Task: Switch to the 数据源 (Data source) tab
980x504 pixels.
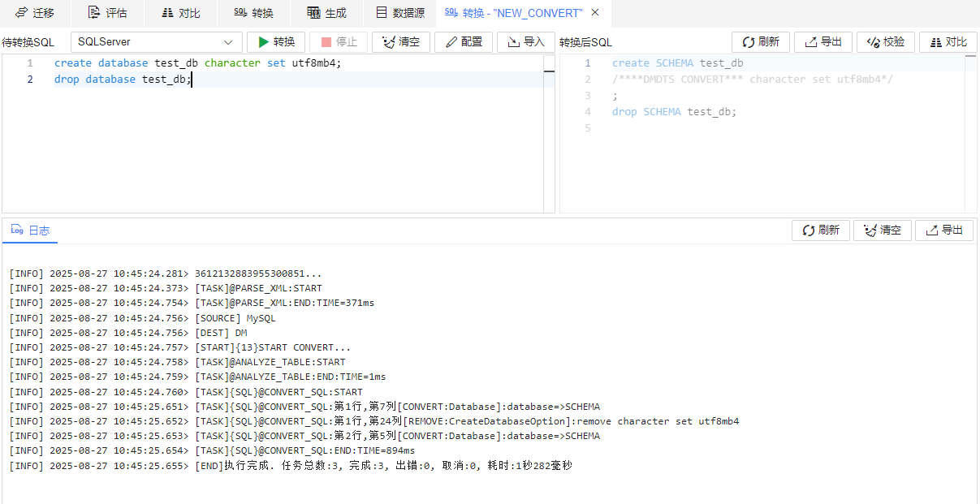Action: click(399, 13)
